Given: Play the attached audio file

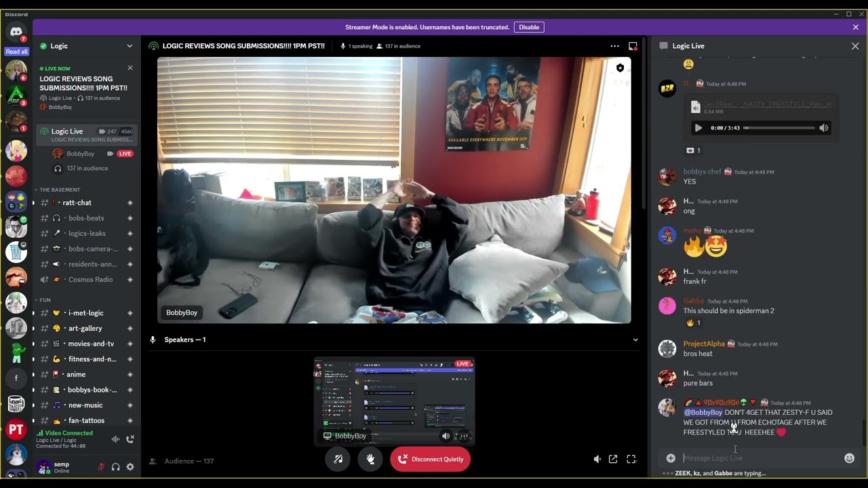Looking at the screenshot, I should 698,127.
